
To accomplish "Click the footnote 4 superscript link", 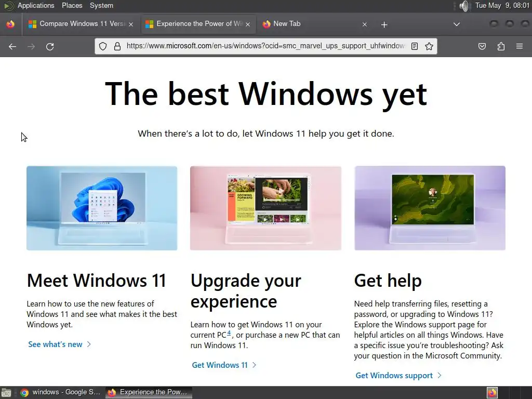I will point(229,333).
